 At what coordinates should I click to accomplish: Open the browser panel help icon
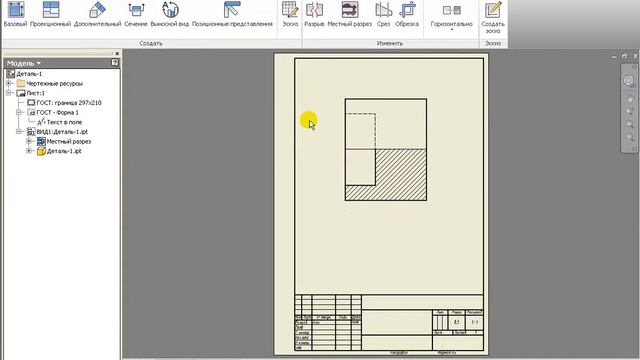pyautogui.click(x=115, y=63)
